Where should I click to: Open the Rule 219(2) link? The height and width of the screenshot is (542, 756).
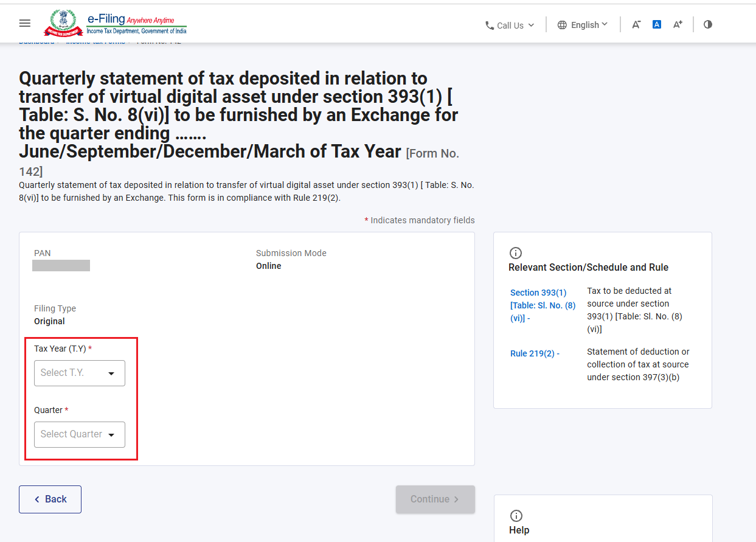(x=533, y=353)
